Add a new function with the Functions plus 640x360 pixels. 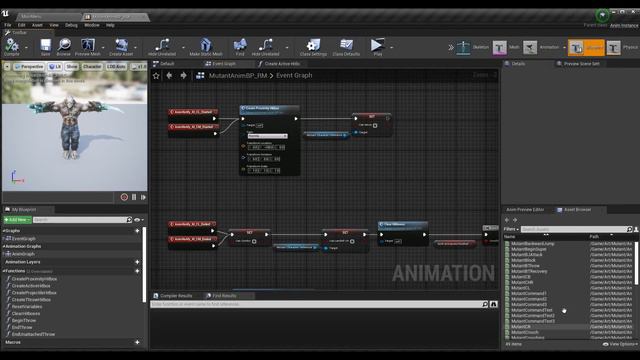[137, 271]
